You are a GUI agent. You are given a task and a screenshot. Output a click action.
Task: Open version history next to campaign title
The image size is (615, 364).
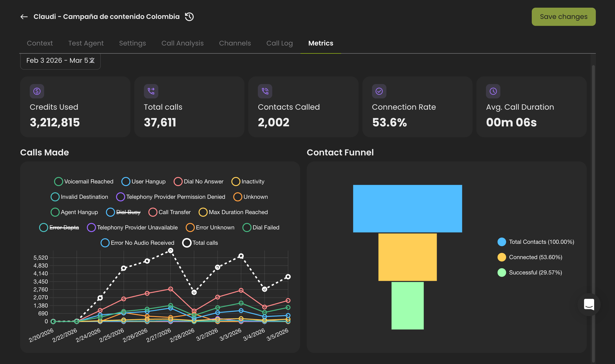(189, 17)
